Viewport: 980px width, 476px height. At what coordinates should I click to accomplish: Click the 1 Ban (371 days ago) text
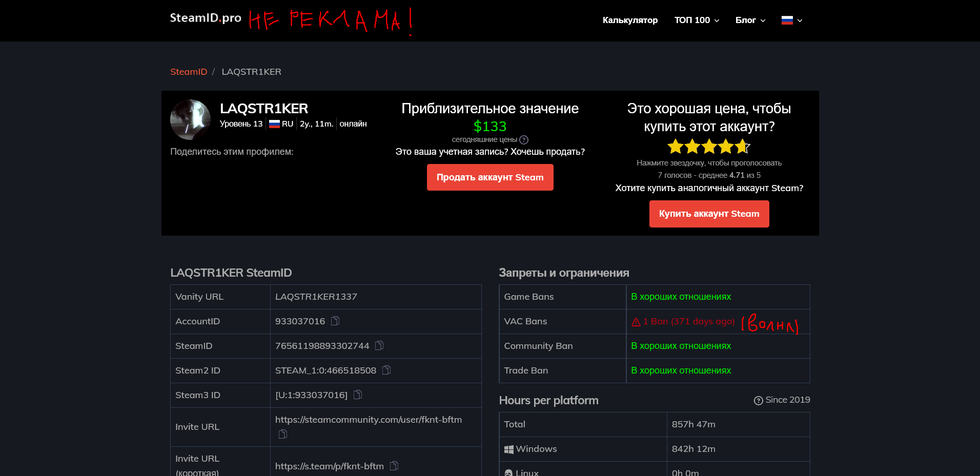[689, 321]
